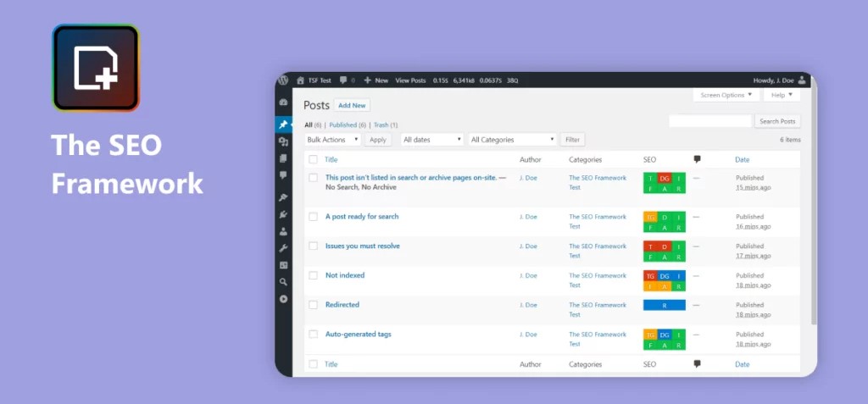Open the All dates dropdown
Image resolution: width=868 pixels, height=404 pixels.
click(x=432, y=140)
